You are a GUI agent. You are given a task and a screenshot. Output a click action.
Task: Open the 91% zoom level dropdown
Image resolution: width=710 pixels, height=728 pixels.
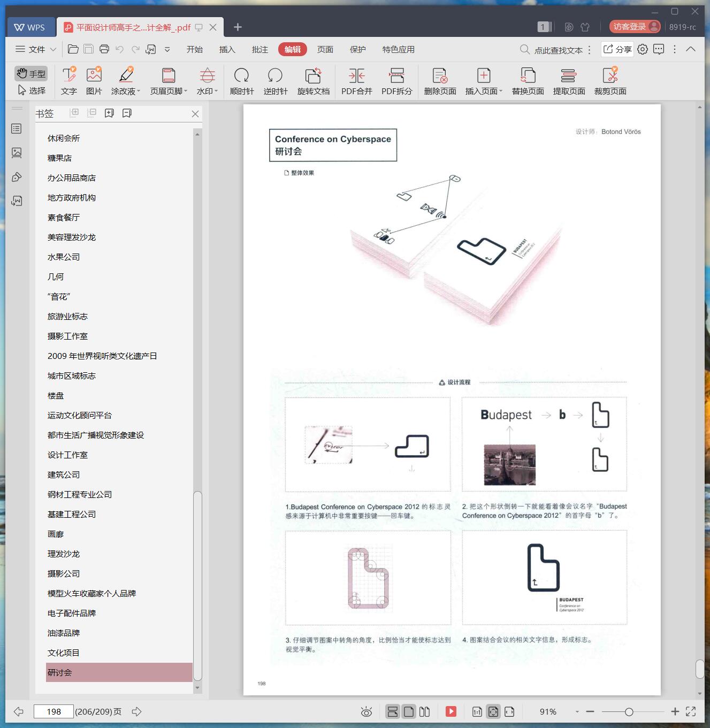coord(577,711)
